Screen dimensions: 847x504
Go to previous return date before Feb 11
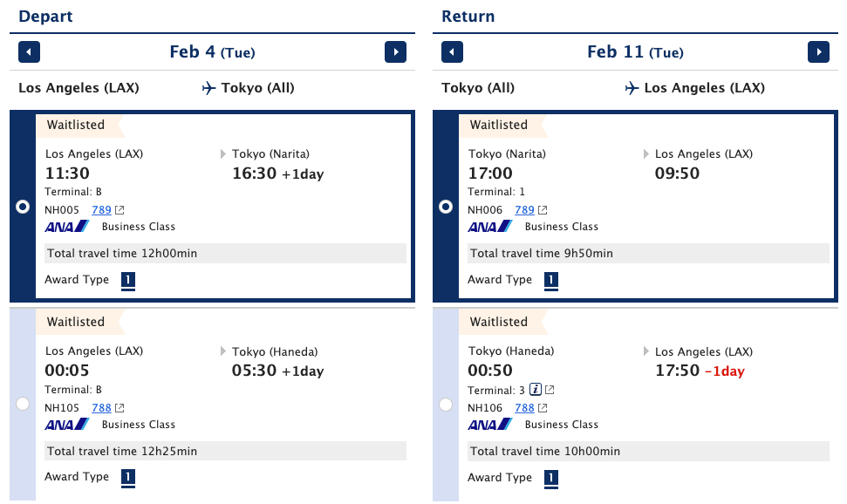452,52
